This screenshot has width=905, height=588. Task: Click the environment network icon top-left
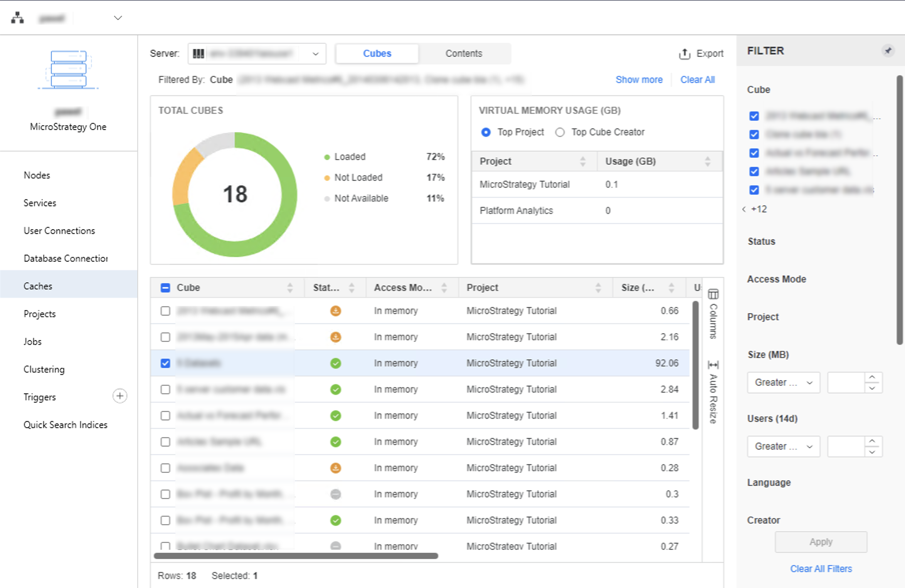click(x=17, y=18)
